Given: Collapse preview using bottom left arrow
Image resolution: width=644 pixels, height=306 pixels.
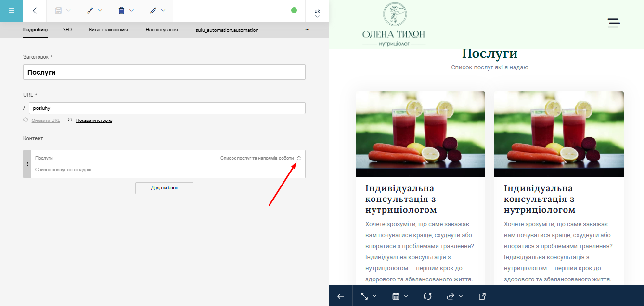Looking at the screenshot, I should (341, 296).
